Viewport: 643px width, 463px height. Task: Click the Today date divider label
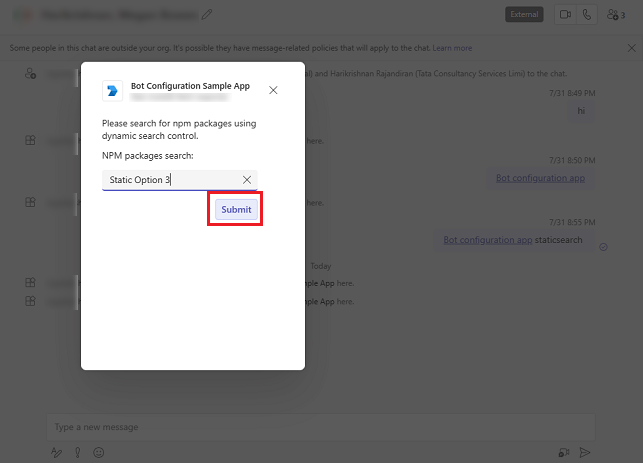pyautogui.click(x=320, y=266)
